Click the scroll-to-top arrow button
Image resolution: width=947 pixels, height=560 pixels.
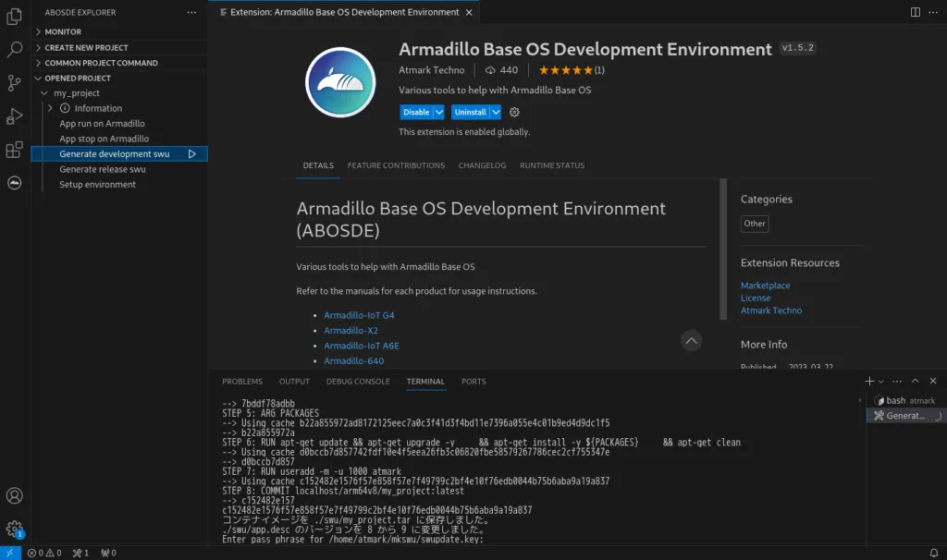coord(691,340)
